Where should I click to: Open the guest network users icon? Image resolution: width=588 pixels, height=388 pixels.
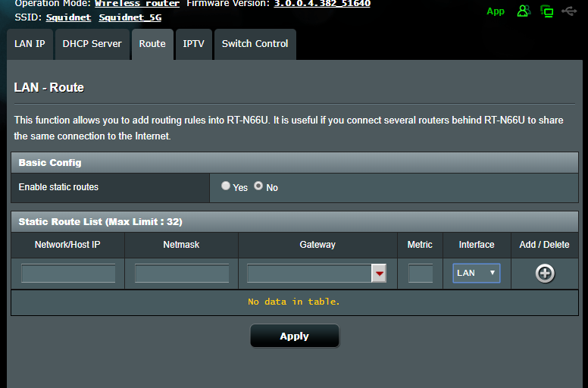[524, 11]
